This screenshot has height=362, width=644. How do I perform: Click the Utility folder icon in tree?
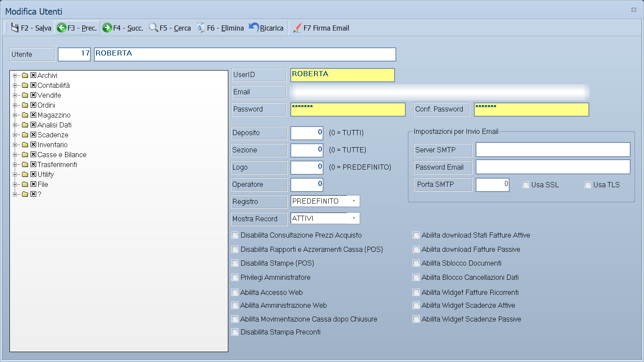(25, 174)
